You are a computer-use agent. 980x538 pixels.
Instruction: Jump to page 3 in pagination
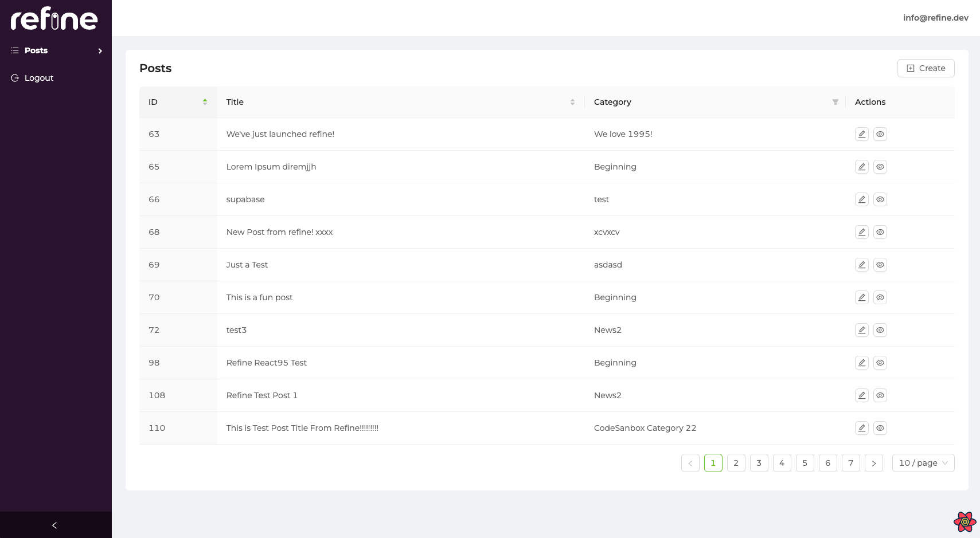click(759, 463)
